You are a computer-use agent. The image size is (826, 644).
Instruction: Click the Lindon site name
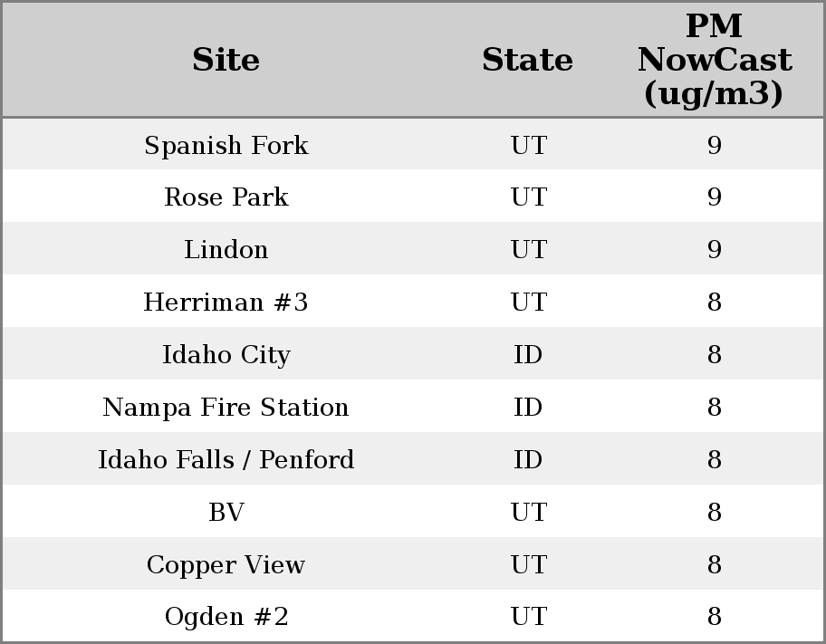pyautogui.click(x=226, y=250)
